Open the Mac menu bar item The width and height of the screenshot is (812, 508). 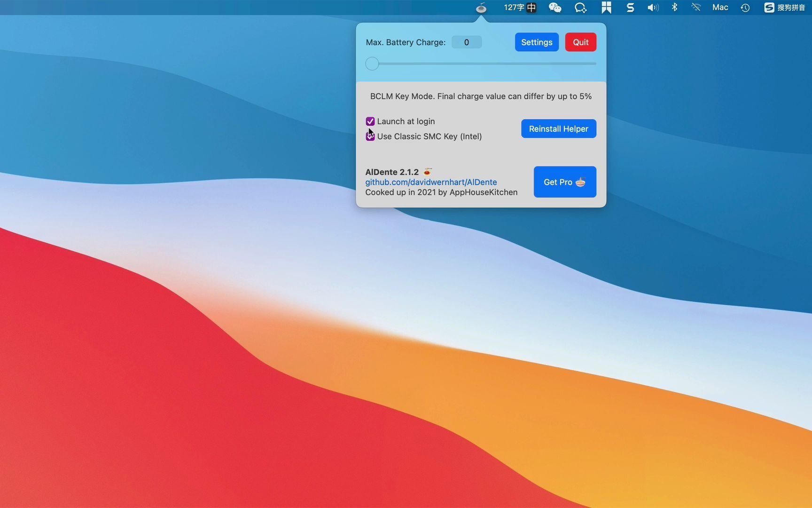coord(720,8)
